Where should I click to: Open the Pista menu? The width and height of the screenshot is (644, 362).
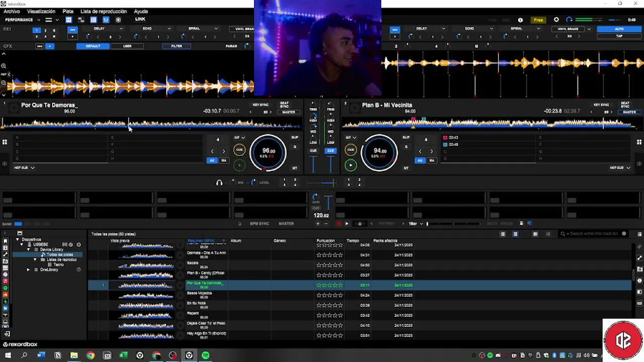coord(68,11)
